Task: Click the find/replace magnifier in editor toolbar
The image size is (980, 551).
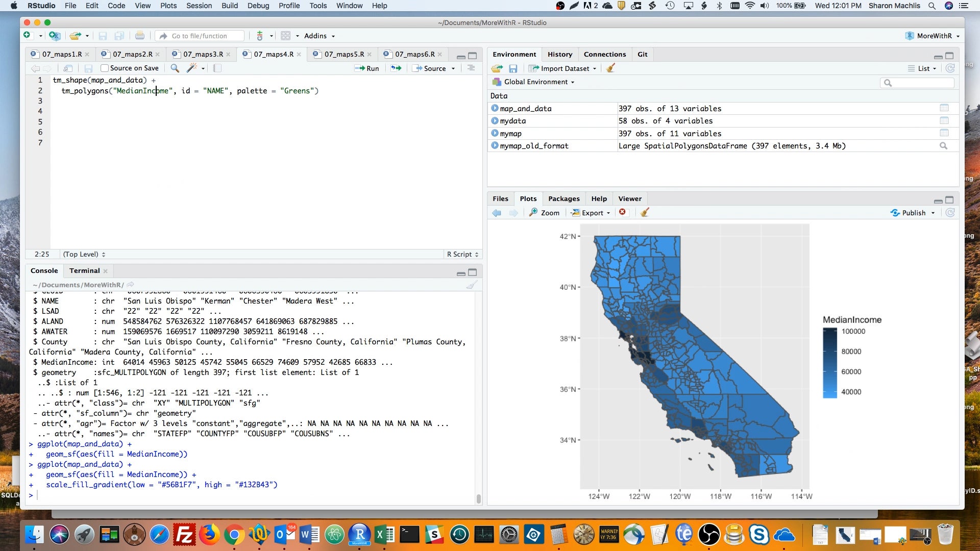Action: tap(175, 68)
